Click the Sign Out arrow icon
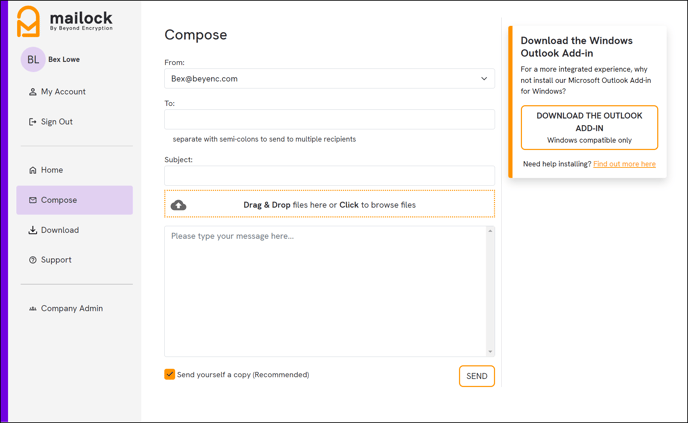 pyautogui.click(x=32, y=122)
